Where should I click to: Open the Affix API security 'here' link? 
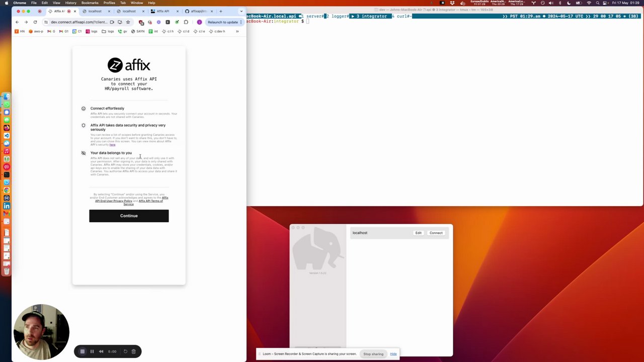(x=112, y=145)
